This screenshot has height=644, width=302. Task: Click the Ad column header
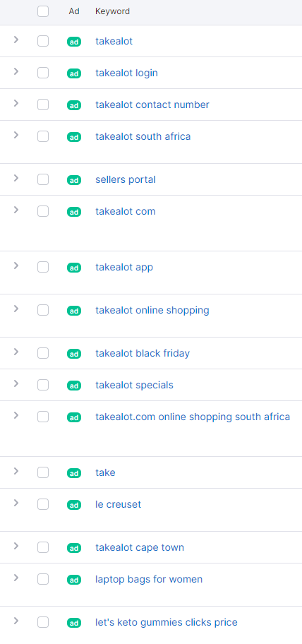tap(74, 11)
